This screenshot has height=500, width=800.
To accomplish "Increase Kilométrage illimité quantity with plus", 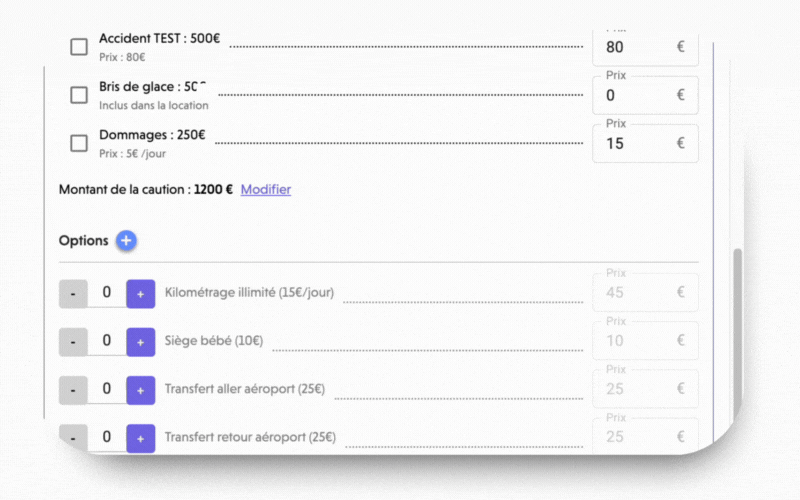I will click(x=141, y=294).
